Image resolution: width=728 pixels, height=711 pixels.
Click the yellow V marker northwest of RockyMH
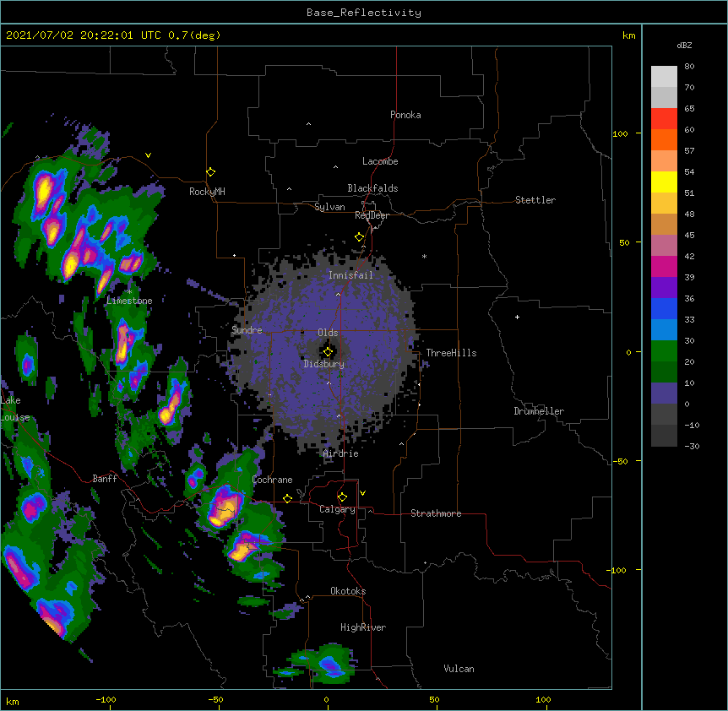click(148, 155)
